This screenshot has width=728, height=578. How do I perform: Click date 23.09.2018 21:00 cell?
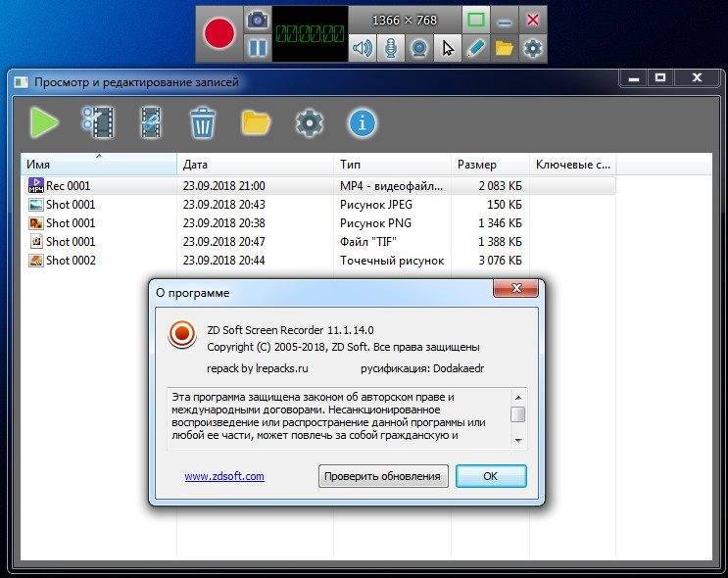(x=223, y=186)
